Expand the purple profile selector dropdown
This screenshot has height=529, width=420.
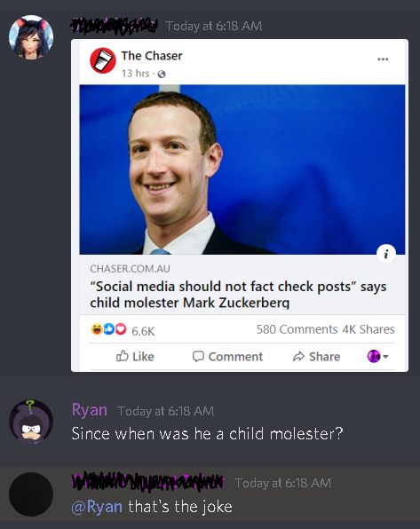[377, 356]
